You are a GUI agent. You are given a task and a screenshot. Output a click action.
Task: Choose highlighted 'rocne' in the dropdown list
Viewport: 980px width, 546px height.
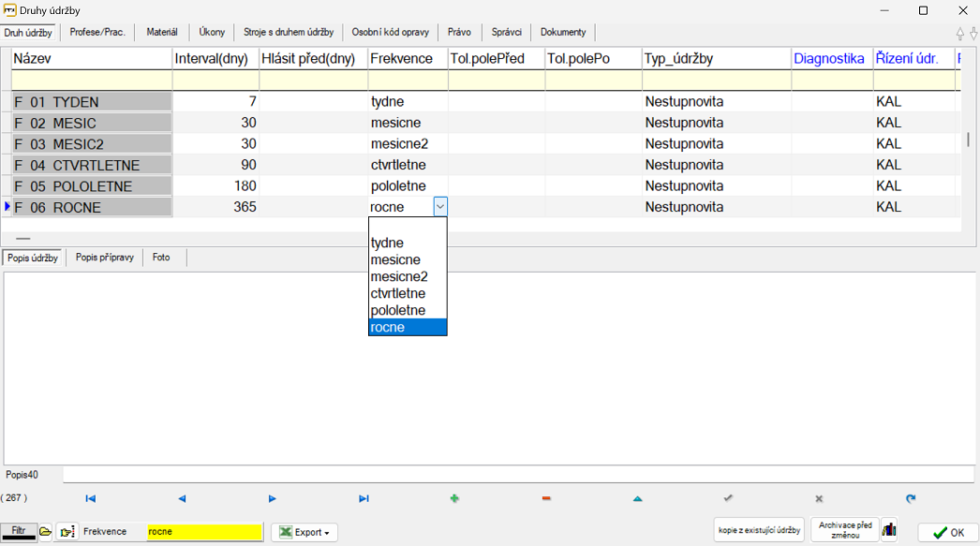[x=408, y=328]
